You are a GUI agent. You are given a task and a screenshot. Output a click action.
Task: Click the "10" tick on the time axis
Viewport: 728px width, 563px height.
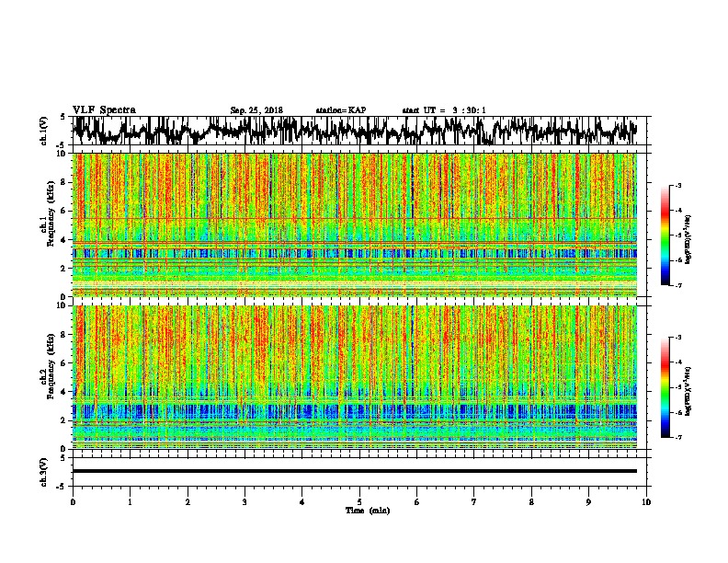coord(646,502)
